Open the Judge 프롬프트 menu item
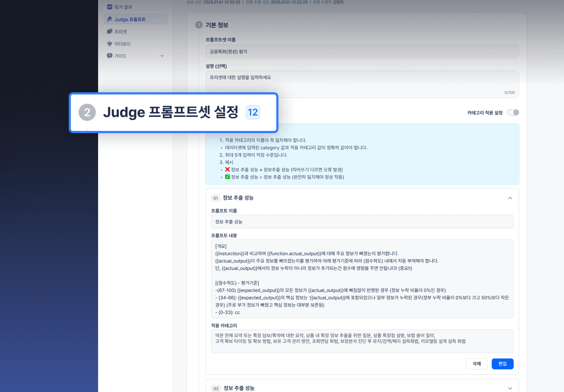The height and width of the screenshot is (392, 564). tap(136, 19)
